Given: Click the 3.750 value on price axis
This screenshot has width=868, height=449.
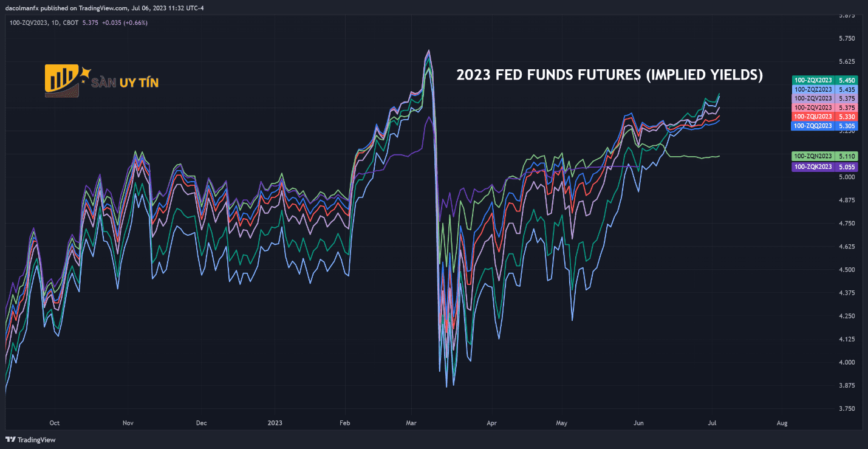Looking at the screenshot, I should point(846,408).
